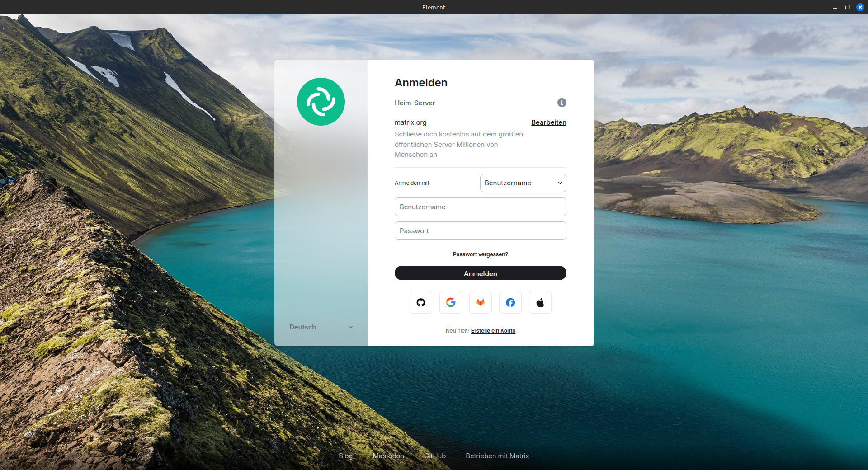Click 'Erstelle ein Konto'
This screenshot has width=868, height=470.
coord(493,330)
